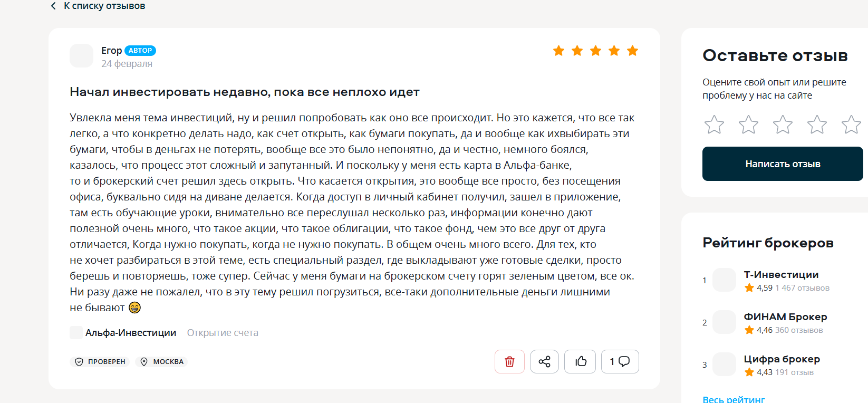The width and height of the screenshot is (868, 403).
Task: Open Т-Инвестиции broker entry
Action: [781, 275]
